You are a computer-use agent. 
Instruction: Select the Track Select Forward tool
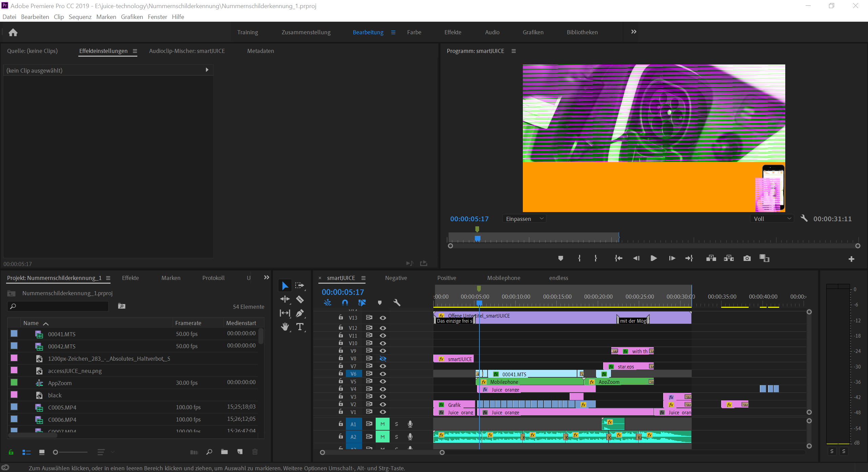[x=300, y=285]
